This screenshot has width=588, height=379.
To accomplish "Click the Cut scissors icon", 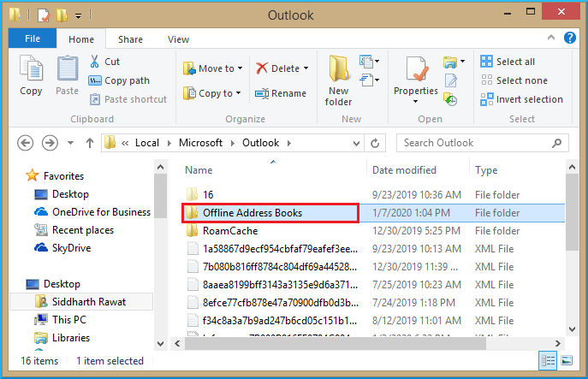I will pyautogui.click(x=94, y=62).
